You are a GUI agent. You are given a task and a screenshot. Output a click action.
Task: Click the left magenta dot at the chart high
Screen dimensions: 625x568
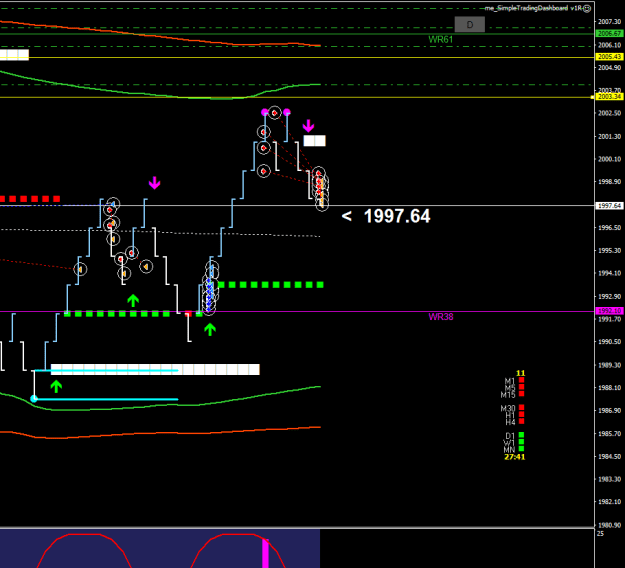[265, 112]
